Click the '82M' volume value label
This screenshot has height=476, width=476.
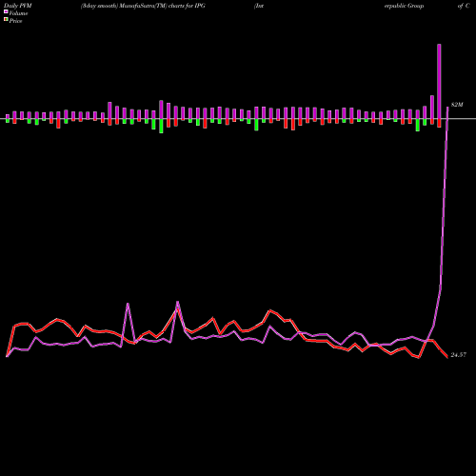[x=457, y=105]
